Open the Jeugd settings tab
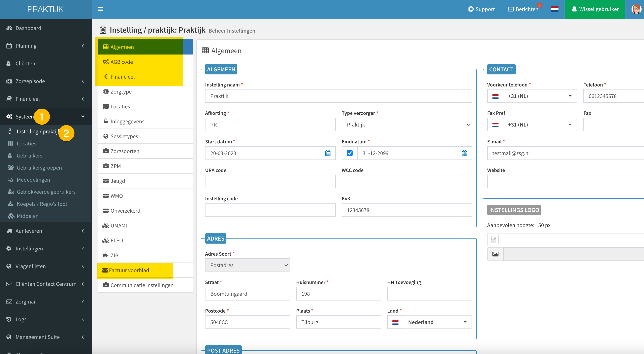This screenshot has height=354, width=644. pos(145,181)
